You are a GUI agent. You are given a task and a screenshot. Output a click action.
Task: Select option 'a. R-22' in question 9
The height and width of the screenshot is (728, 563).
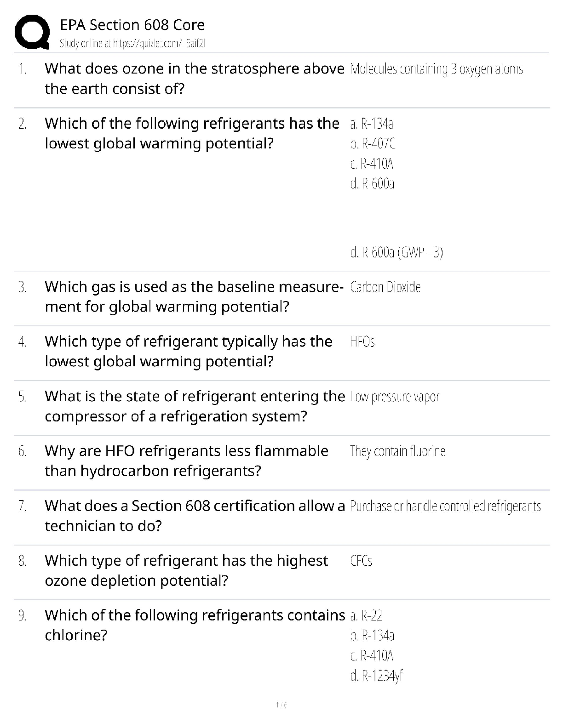[x=366, y=615]
